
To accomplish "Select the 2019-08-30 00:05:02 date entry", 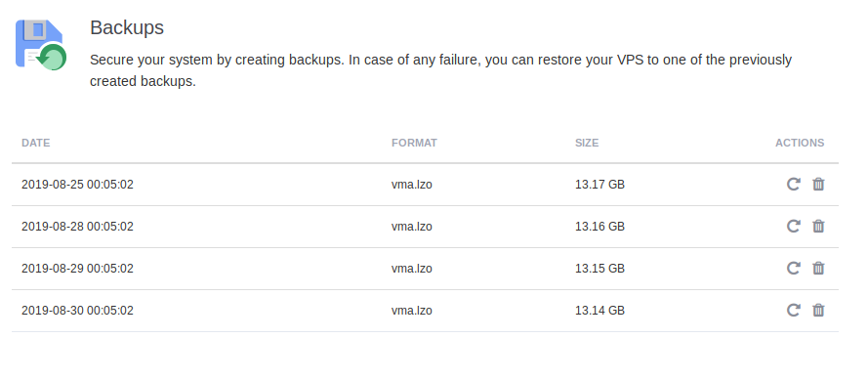I will click(x=77, y=311).
